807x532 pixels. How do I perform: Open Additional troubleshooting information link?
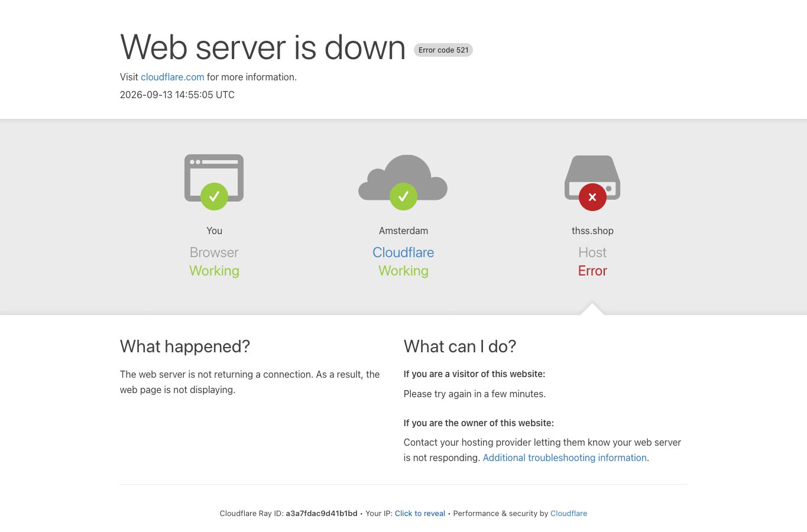pyautogui.click(x=565, y=458)
